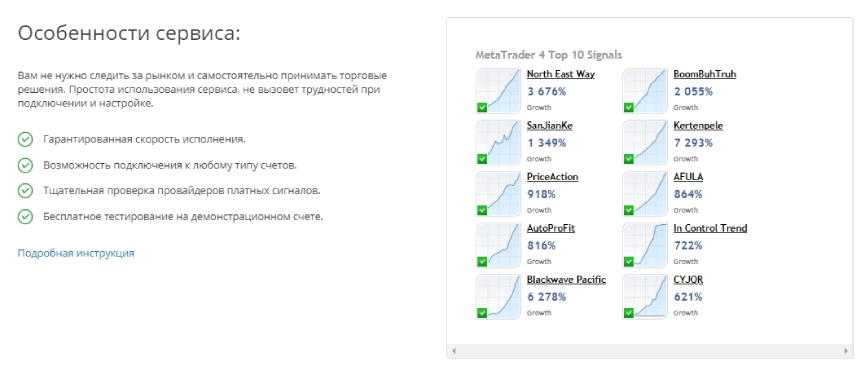
Task: Open the PriceAction signal link
Action: (552, 177)
